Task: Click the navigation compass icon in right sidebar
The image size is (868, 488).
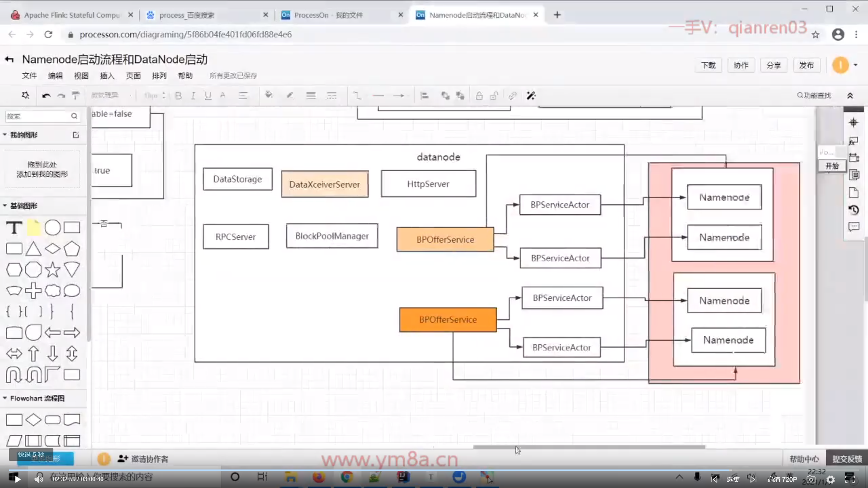Action: tap(854, 122)
